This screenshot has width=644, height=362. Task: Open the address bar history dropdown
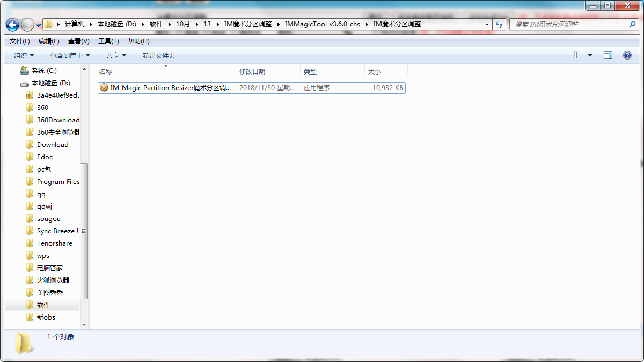(487, 24)
